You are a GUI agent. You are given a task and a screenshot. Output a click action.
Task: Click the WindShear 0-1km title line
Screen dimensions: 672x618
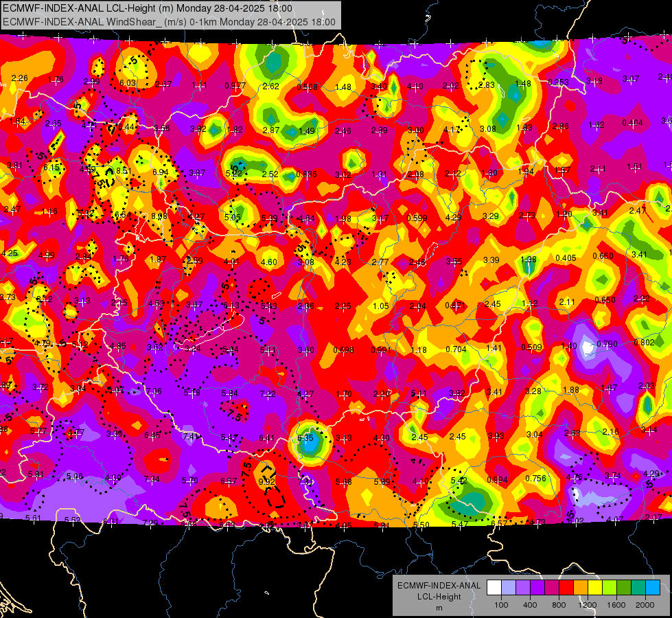tap(169, 22)
